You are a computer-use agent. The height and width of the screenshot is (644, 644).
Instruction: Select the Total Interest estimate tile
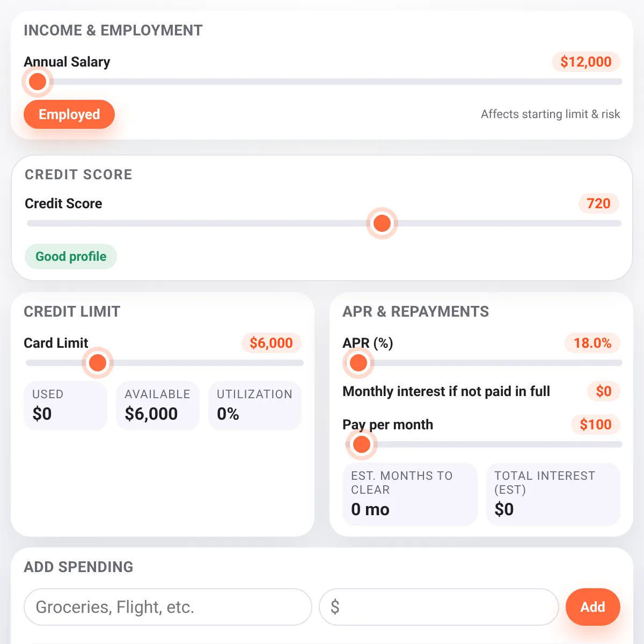553,494
